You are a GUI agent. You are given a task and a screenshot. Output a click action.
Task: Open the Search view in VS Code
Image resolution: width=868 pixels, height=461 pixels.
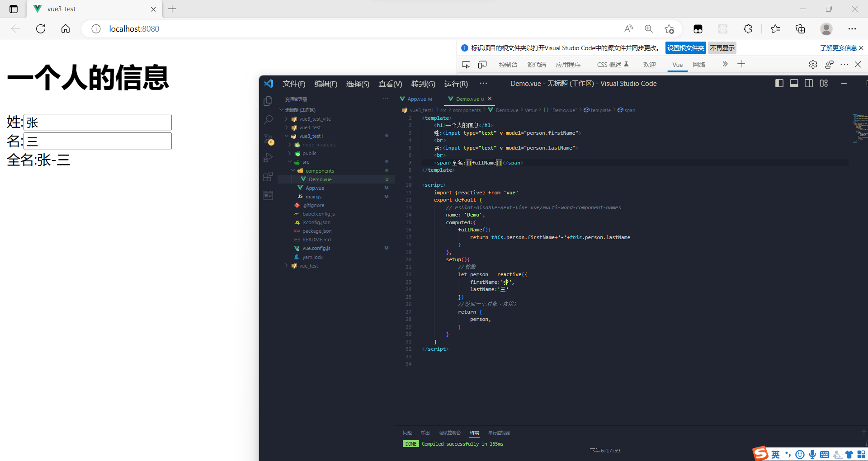(x=268, y=120)
